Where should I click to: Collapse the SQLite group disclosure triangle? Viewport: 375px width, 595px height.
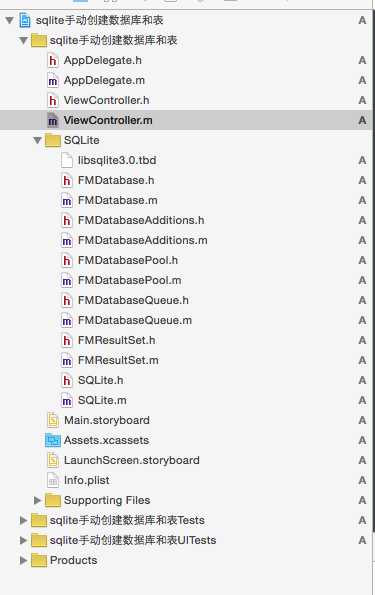click(x=37, y=140)
